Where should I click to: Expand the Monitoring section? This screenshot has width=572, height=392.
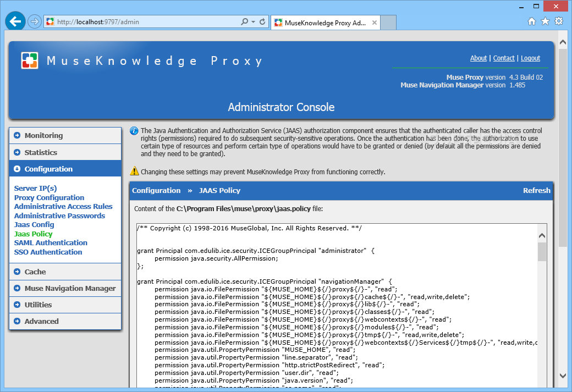(x=65, y=135)
